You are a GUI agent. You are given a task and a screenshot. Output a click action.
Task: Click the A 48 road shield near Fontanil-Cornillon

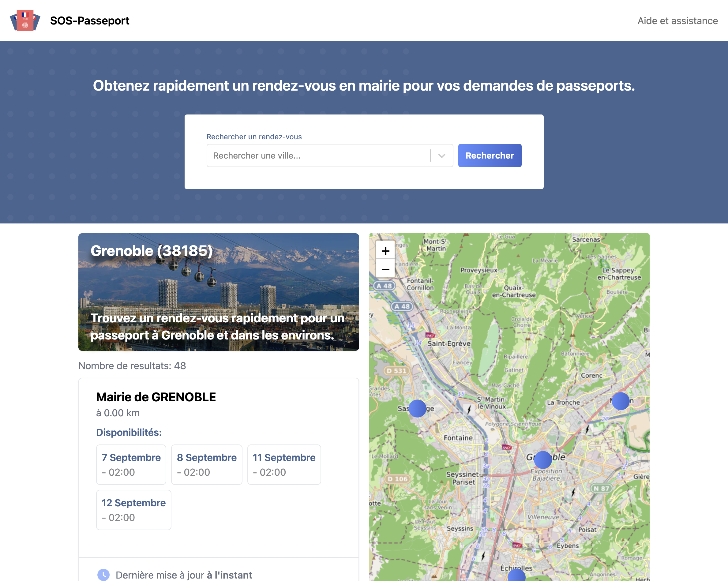[x=385, y=286]
